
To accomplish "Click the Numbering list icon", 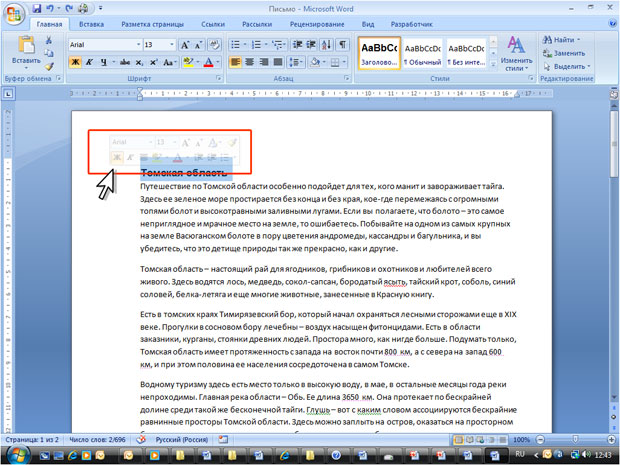I will coord(256,45).
